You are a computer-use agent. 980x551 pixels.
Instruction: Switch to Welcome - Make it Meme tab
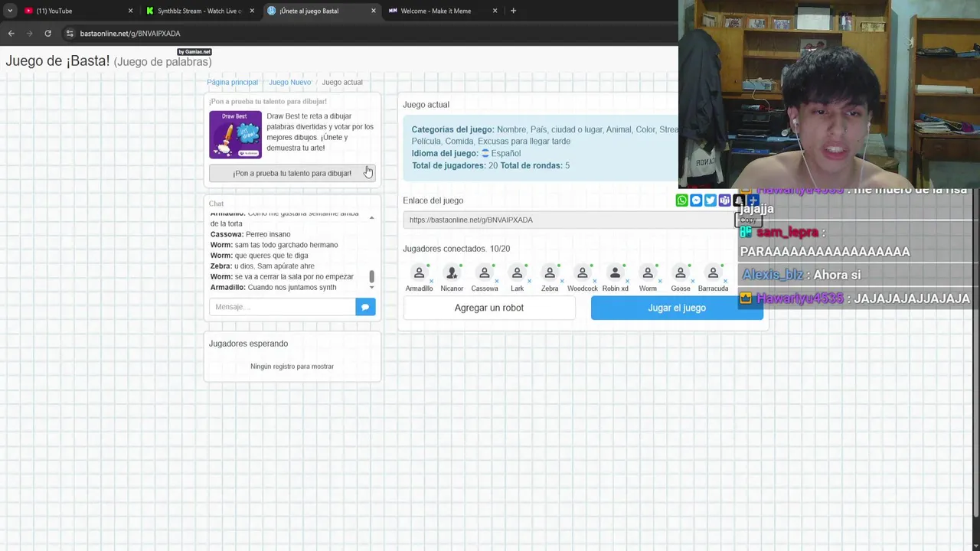443,11
